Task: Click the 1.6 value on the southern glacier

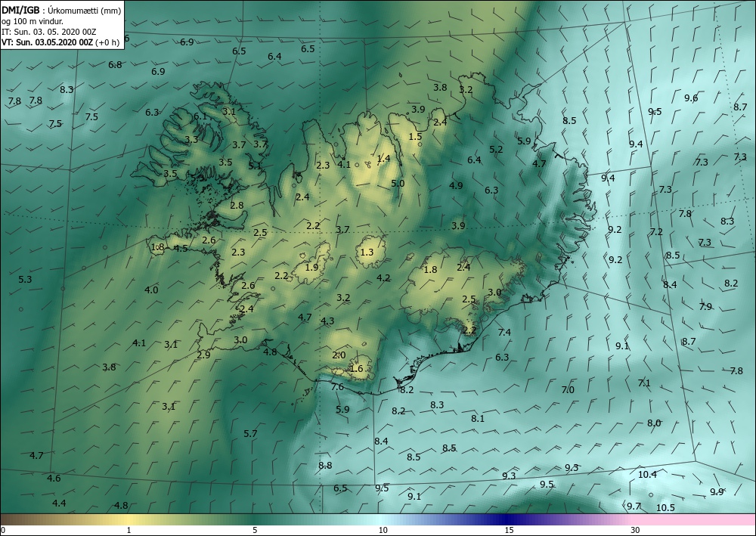Action: pyautogui.click(x=356, y=369)
